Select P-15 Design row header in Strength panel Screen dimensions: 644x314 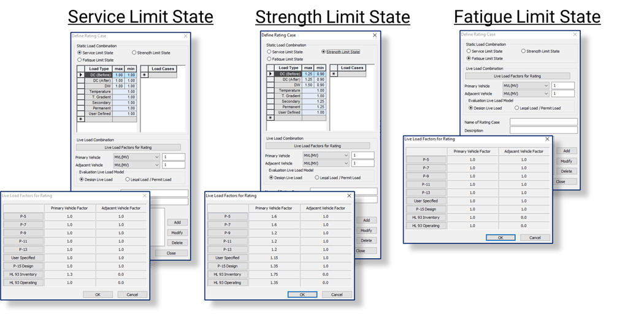pos(228,266)
